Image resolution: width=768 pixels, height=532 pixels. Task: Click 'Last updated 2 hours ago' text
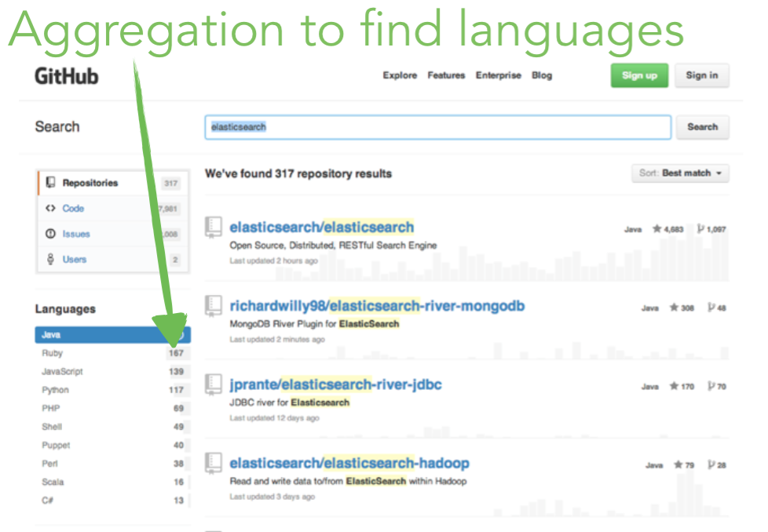[274, 261]
